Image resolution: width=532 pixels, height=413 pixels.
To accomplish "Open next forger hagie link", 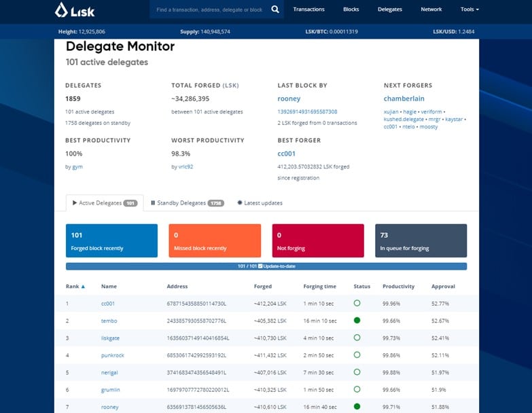I will [410, 111].
